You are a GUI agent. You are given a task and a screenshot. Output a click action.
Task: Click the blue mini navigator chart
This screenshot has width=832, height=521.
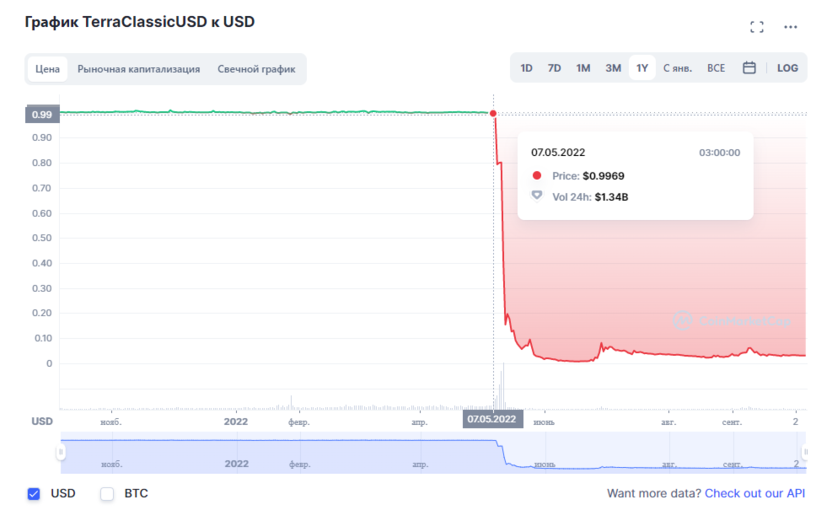coord(434,453)
